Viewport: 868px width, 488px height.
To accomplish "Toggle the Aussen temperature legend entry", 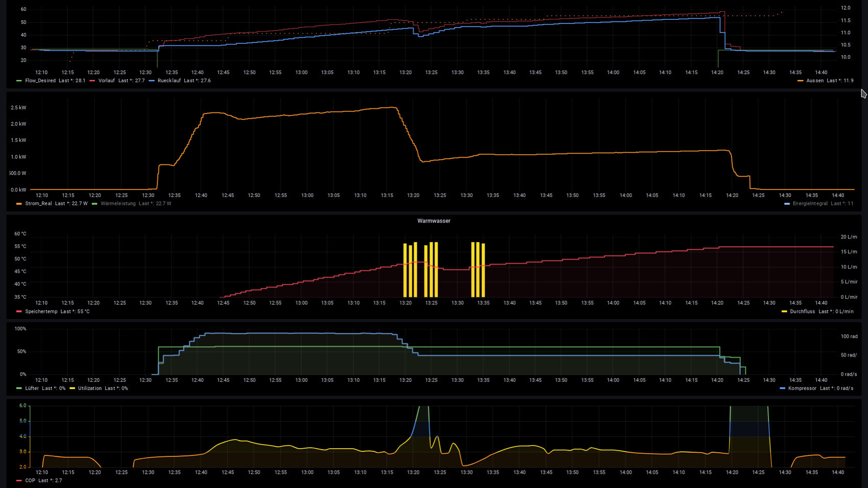I will click(x=815, y=81).
